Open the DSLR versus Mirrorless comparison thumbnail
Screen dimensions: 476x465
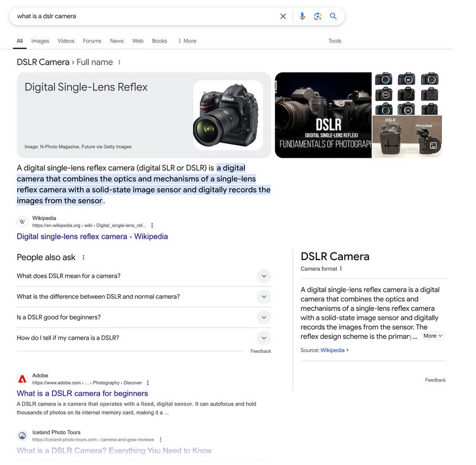(407, 137)
